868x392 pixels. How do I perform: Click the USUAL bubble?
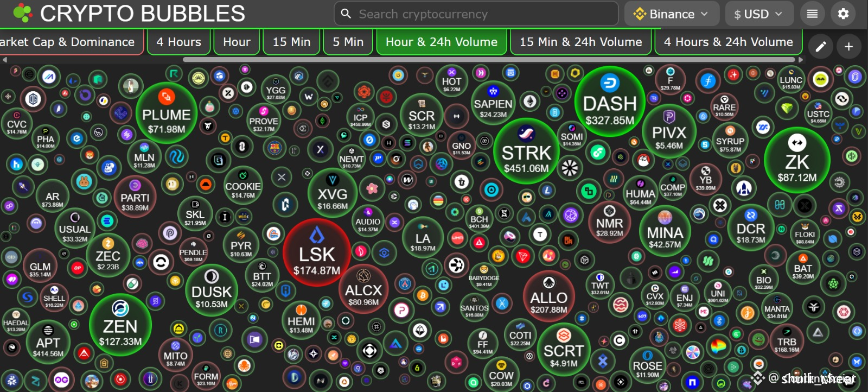coord(75,228)
